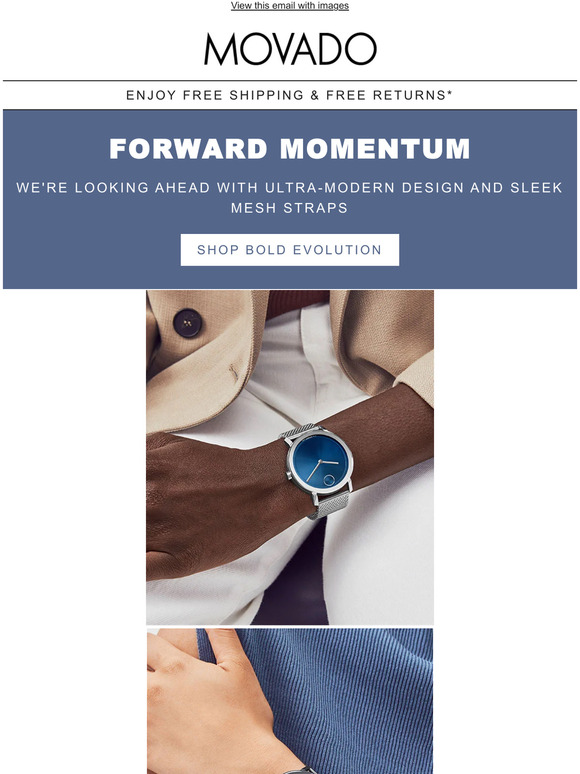Image resolution: width=580 pixels, height=774 pixels.
Task: Click the letter O ending the MOVADO wordmark
Action: click(361, 49)
